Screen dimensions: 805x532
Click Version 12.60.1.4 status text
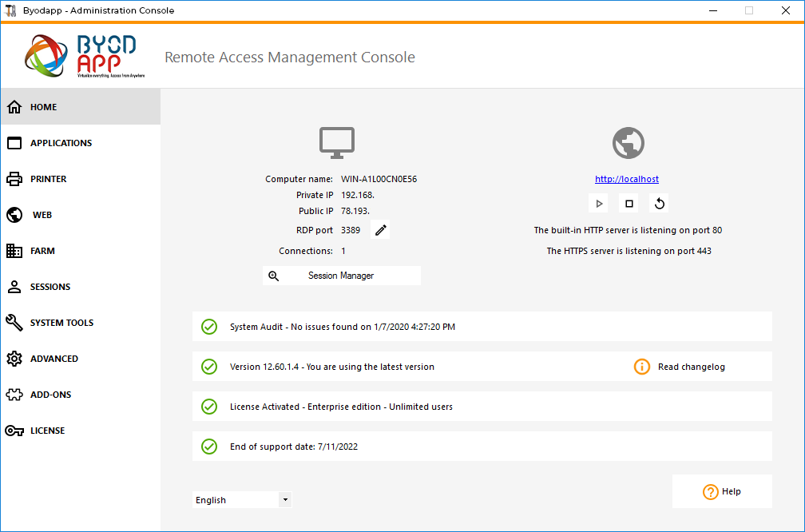332,367
